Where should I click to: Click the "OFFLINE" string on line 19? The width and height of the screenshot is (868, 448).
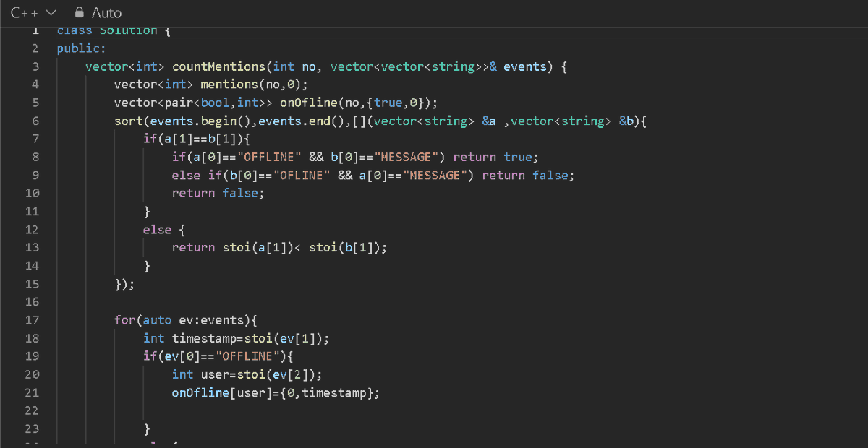click(x=247, y=356)
